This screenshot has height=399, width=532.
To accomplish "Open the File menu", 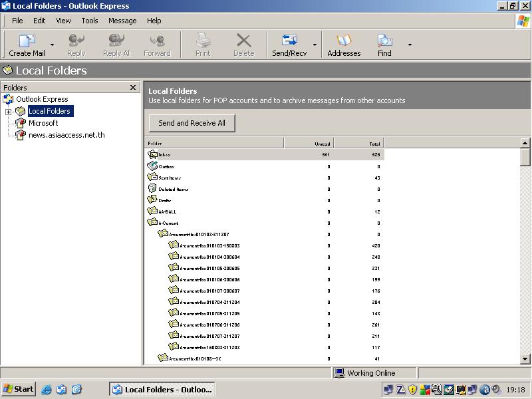I will (x=17, y=21).
